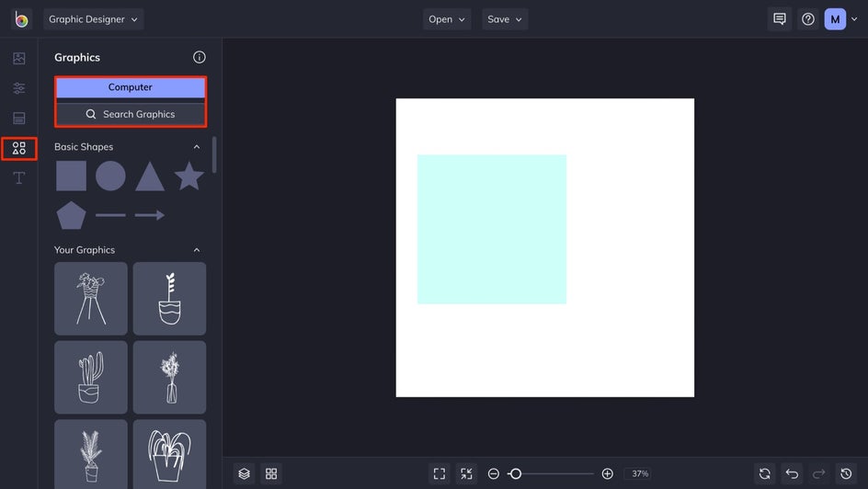Redo the last action
This screenshot has height=489, width=868.
click(818, 473)
